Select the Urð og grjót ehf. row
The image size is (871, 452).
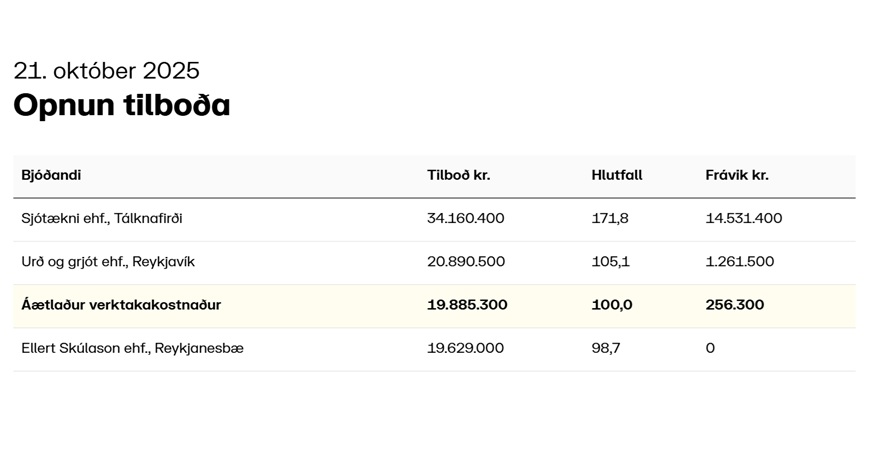coord(108,262)
